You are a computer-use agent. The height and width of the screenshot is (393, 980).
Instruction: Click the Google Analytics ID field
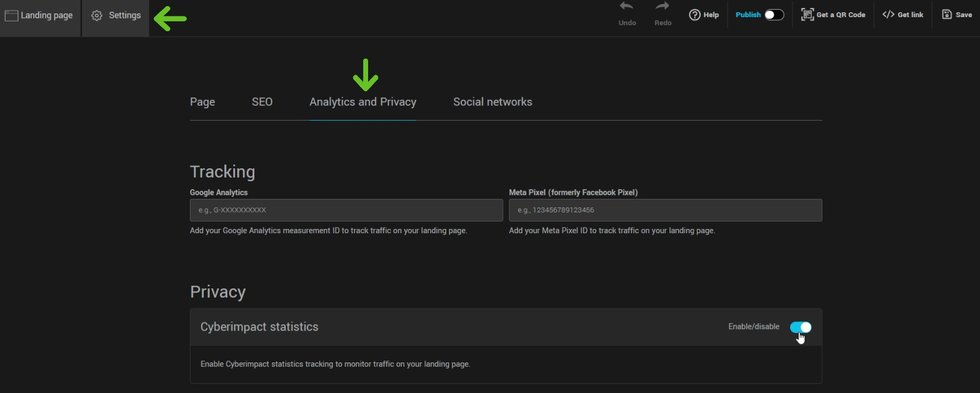346,210
